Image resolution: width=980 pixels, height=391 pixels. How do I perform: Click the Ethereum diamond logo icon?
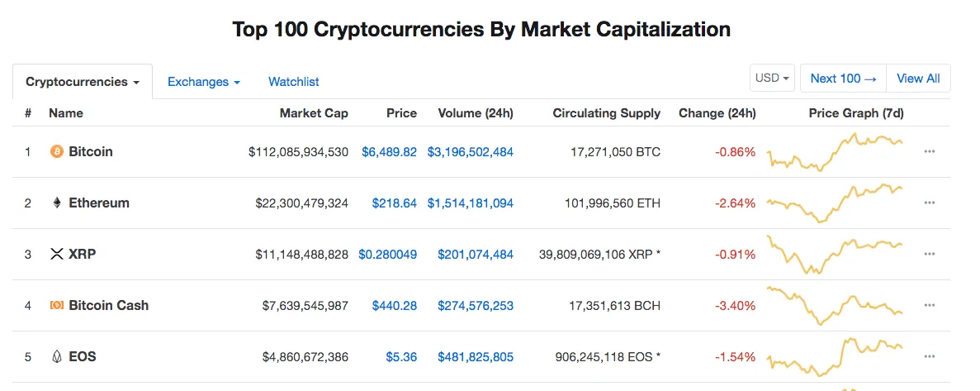tap(57, 203)
